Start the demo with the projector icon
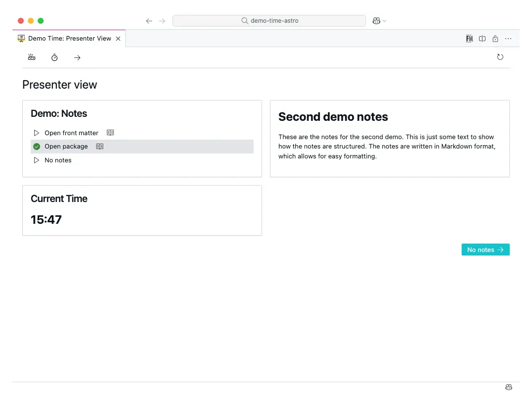532x405 pixels. point(32,57)
